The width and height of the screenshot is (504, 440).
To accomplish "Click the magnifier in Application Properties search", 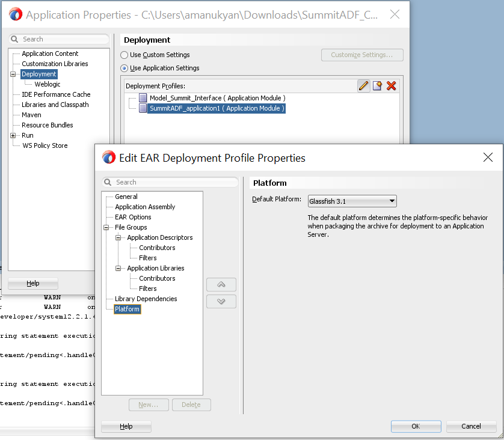I will coord(14,39).
